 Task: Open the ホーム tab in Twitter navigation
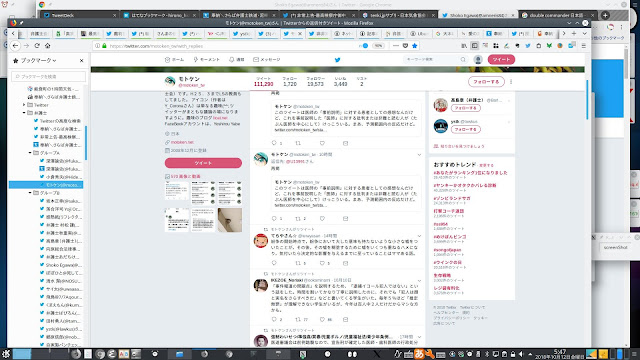pyautogui.click(x=174, y=60)
